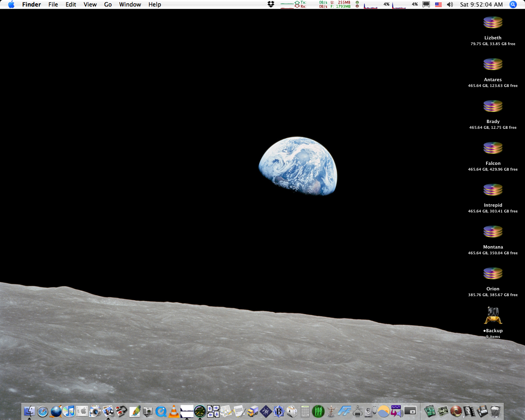Image resolution: width=525 pixels, height=420 pixels.
Task: Select the Lizbeth drive icon
Action: click(x=493, y=23)
